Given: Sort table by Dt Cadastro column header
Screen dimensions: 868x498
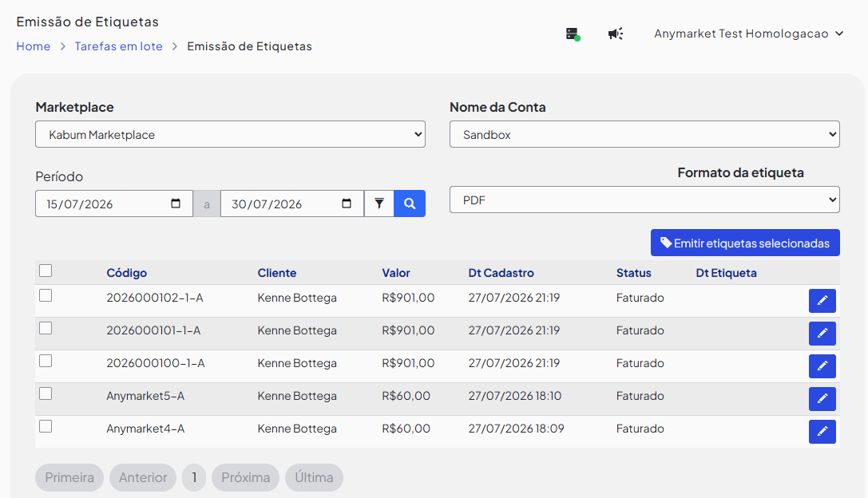Looking at the screenshot, I should pos(501,273).
